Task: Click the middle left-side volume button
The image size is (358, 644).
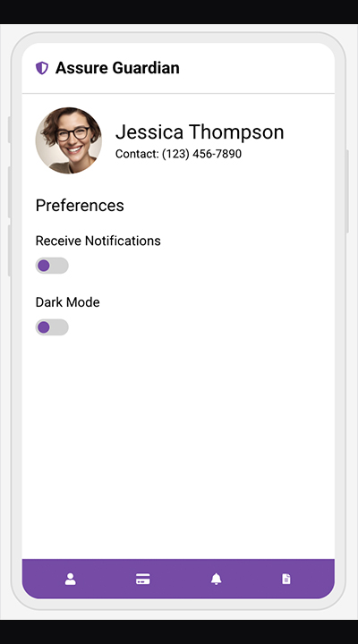Action: point(10,192)
